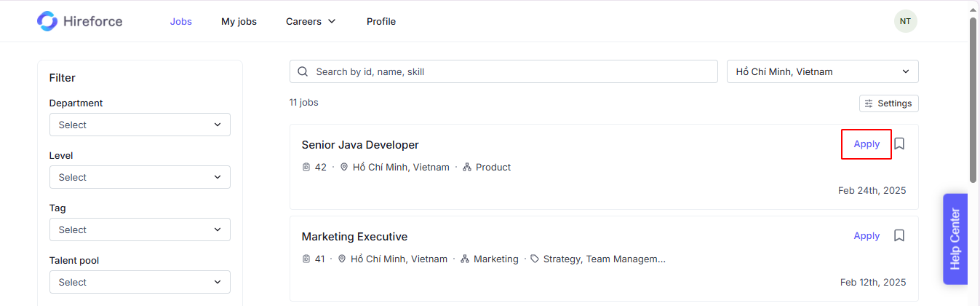Change the Hồ Chí Minh, Vietnam location
This screenshot has width=980, height=306.
coord(823,71)
